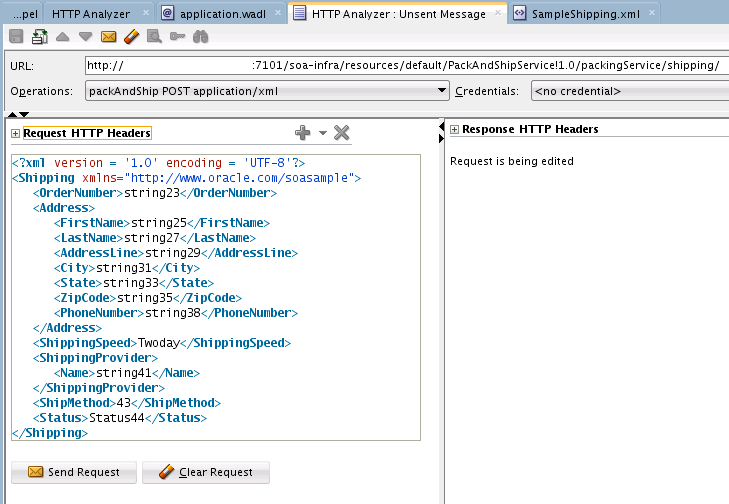Open the Credentials dropdown
This screenshot has height=504, width=729.
click(x=630, y=91)
